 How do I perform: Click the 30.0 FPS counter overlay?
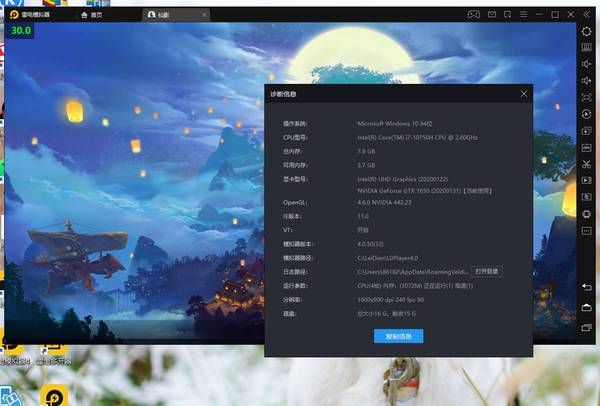21,30
